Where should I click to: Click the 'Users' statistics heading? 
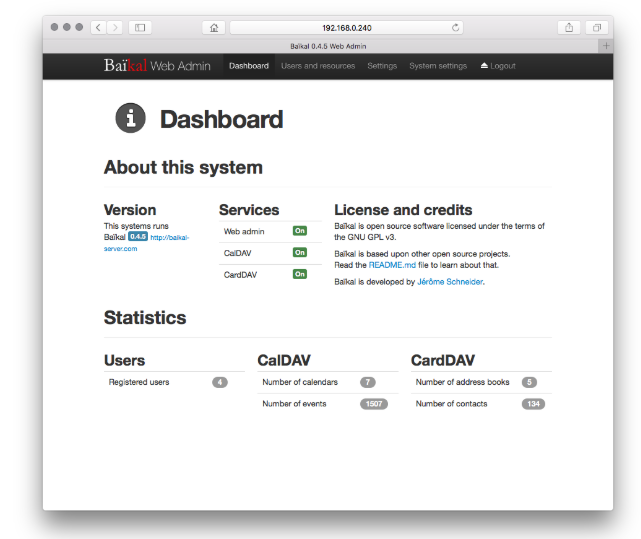pos(124,360)
